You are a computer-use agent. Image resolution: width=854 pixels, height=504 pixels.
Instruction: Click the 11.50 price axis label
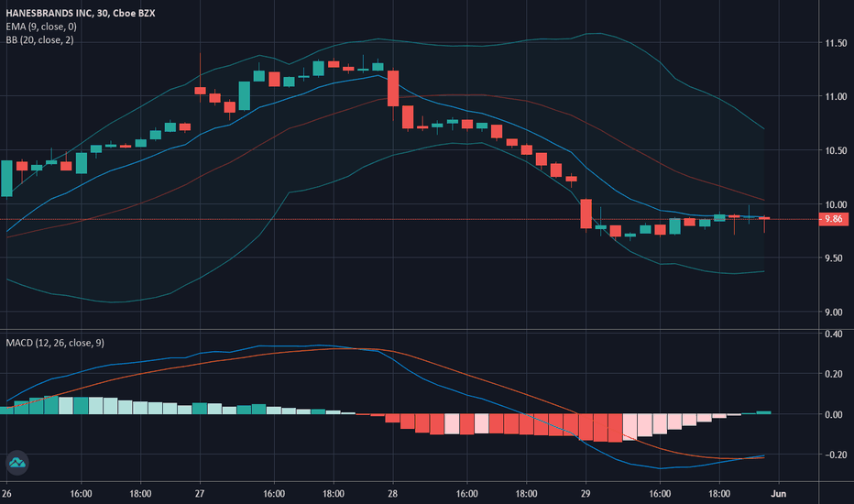(x=836, y=43)
